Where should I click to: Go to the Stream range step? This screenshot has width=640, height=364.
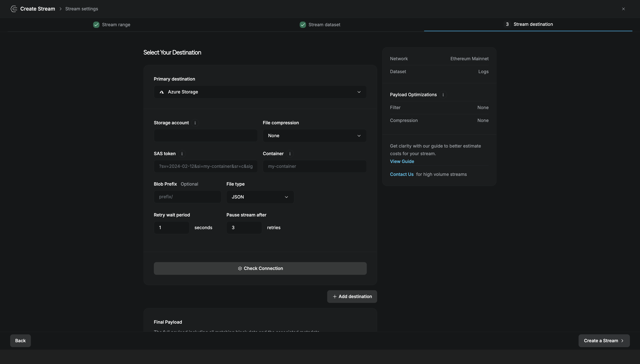112,25
